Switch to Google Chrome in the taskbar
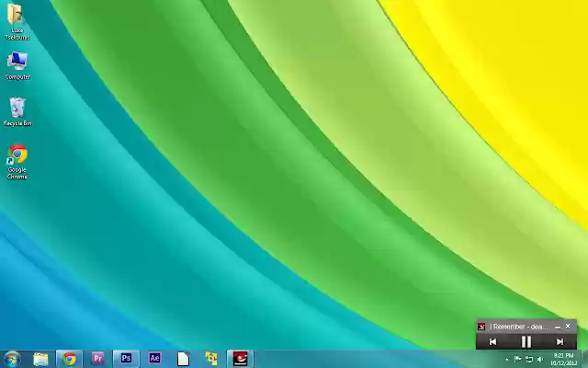The width and height of the screenshot is (588, 368). click(x=70, y=359)
